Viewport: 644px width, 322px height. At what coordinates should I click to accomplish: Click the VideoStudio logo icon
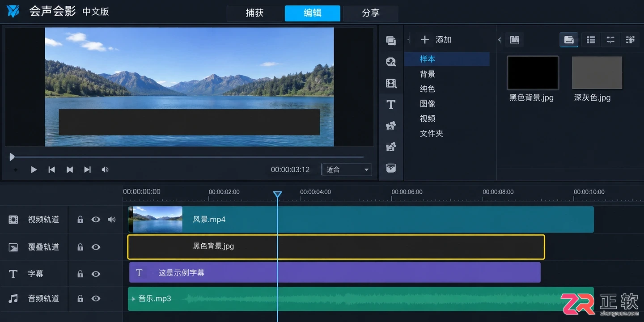click(x=13, y=11)
